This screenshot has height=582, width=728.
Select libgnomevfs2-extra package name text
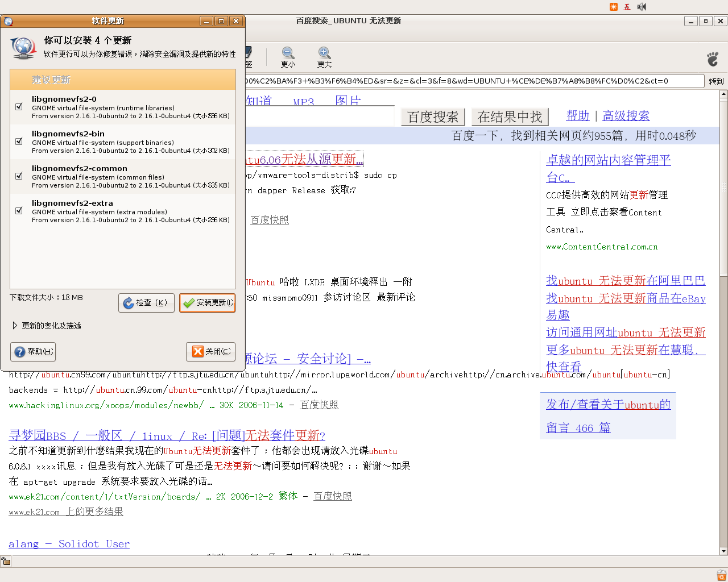72,203
